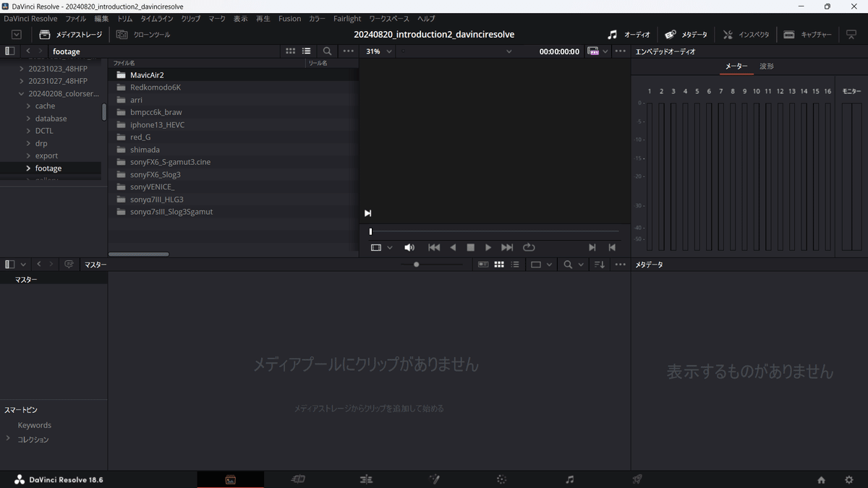
Task: Switch to the 波形 tab
Action: [x=766, y=67]
